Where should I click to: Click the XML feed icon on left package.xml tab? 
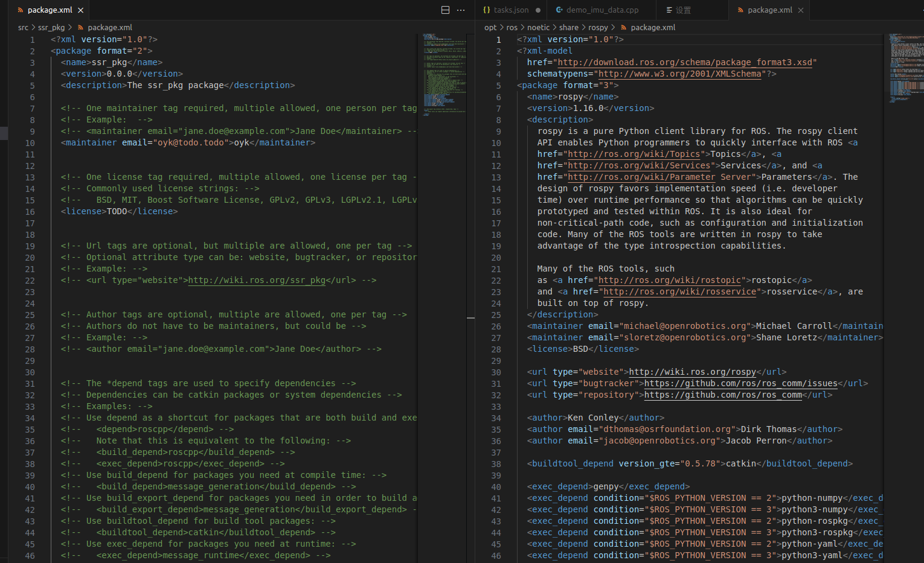[x=21, y=10]
